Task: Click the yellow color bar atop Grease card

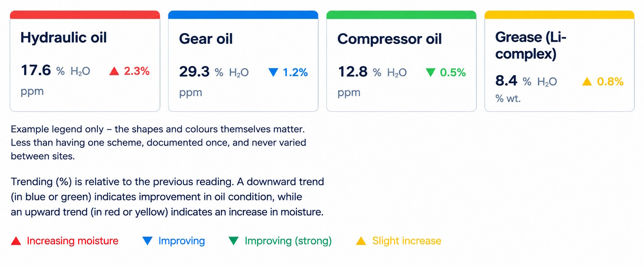Action: [559, 15]
